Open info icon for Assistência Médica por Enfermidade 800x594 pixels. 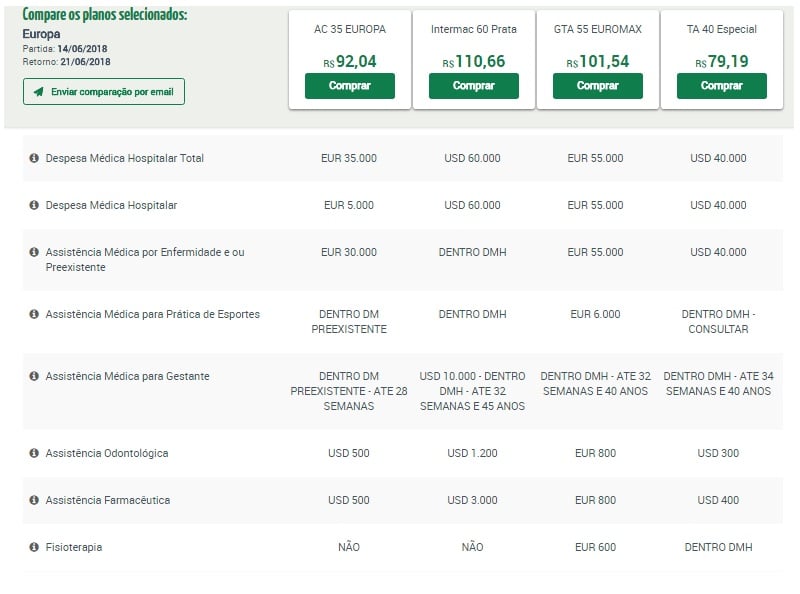click(x=34, y=252)
